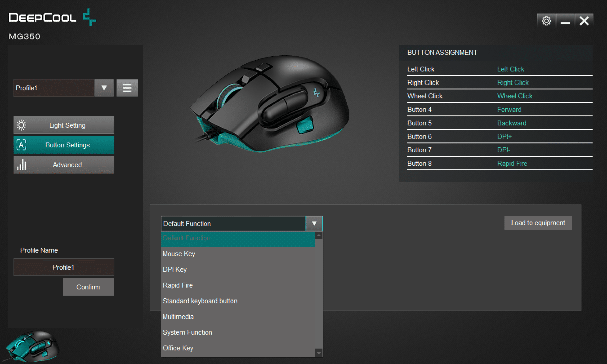
Task: Pick the DPI Key option
Action: [x=175, y=269]
